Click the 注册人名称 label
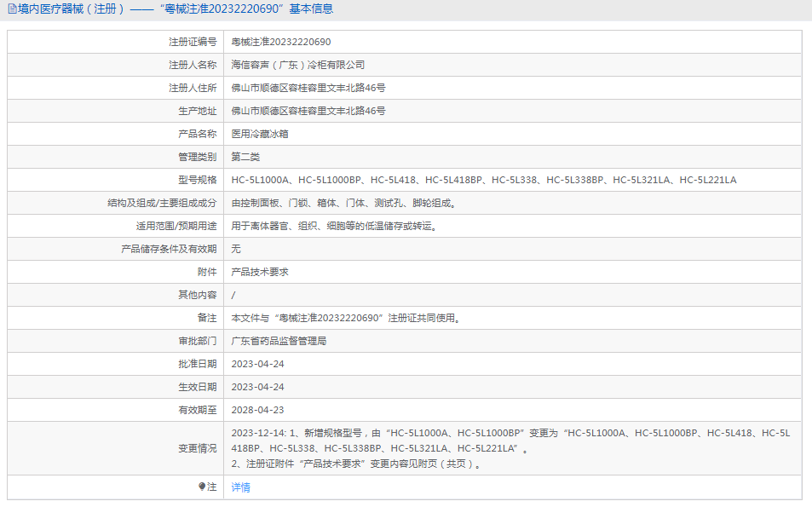The image size is (812, 507). (x=193, y=65)
